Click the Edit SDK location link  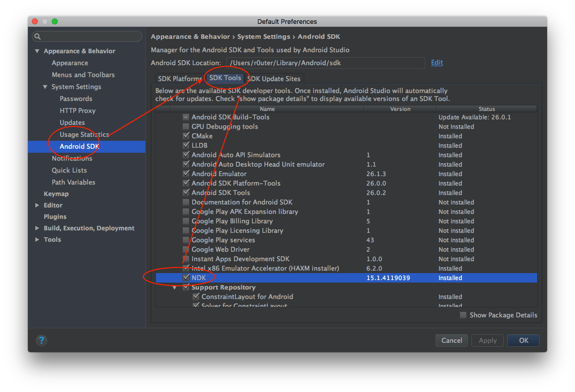pos(437,62)
